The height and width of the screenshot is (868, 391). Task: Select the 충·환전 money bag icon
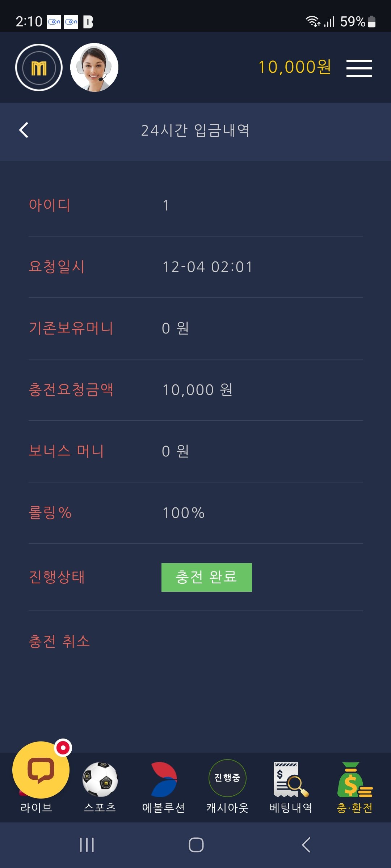click(354, 780)
